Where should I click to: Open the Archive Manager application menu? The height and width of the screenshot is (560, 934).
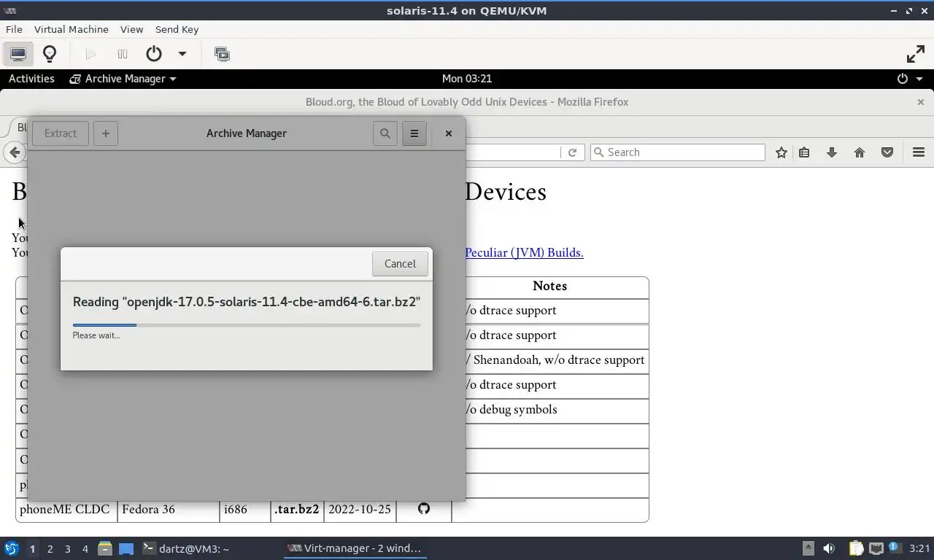(123, 79)
